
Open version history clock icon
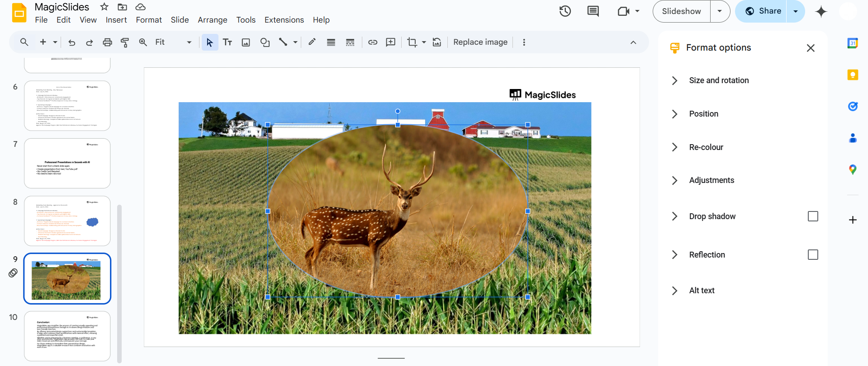pos(565,11)
